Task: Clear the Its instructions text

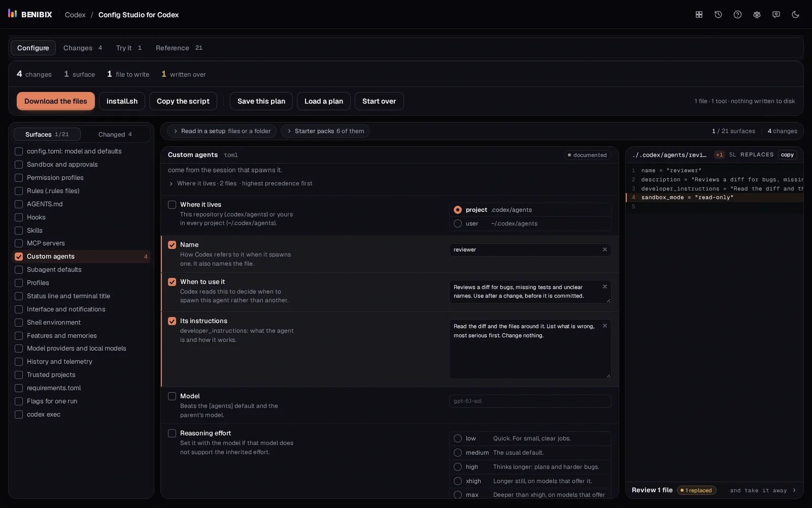Action: point(604,326)
